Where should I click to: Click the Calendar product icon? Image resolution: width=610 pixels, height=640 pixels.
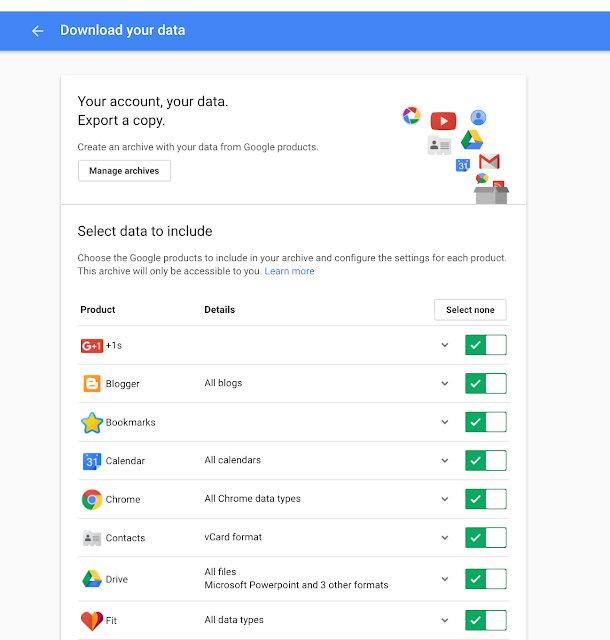pyautogui.click(x=92, y=461)
